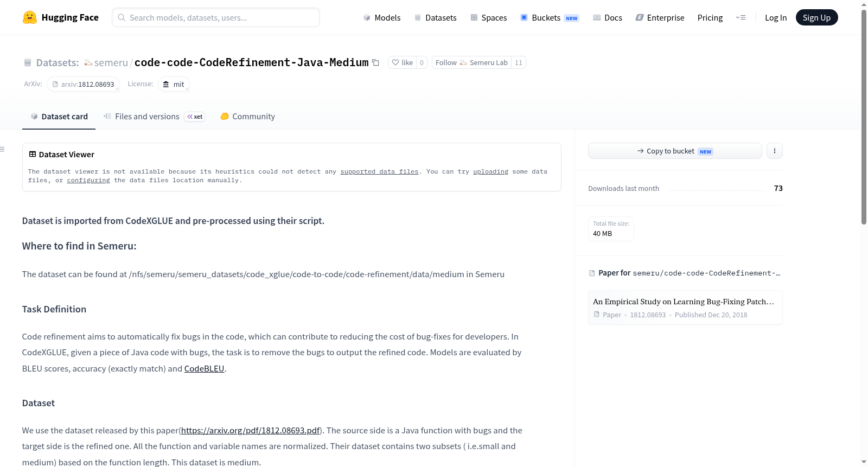Click the search models input field
868x467 pixels.
[216, 17]
